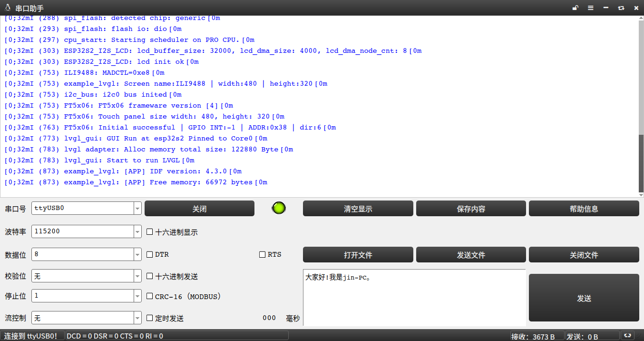
Task: Toggle the DTR checkbox
Action: coord(149,254)
